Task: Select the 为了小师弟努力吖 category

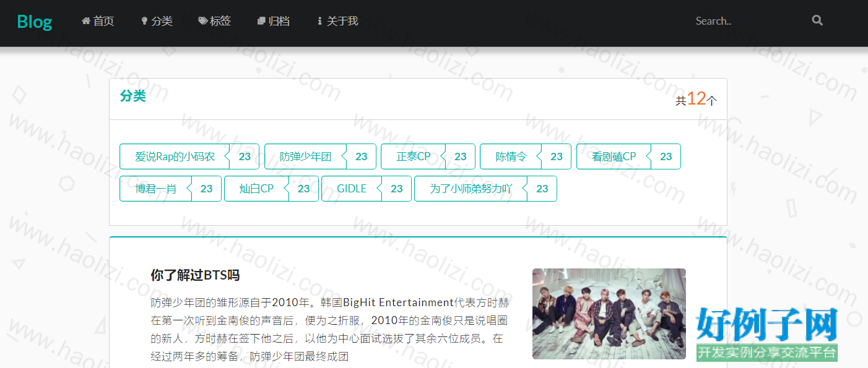Action: pyautogui.click(x=471, y=189)
